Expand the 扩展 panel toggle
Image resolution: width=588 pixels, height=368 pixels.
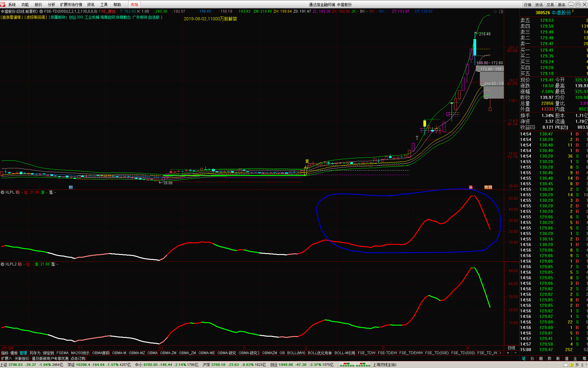[6, 358]
